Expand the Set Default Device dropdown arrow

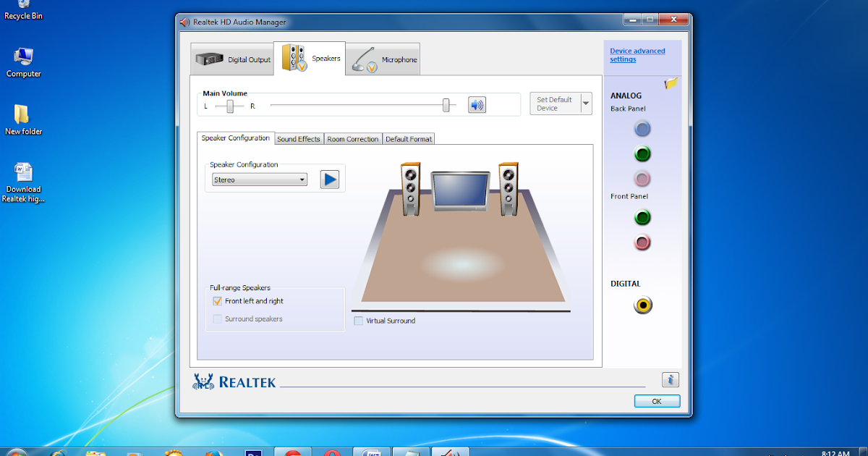586,104
